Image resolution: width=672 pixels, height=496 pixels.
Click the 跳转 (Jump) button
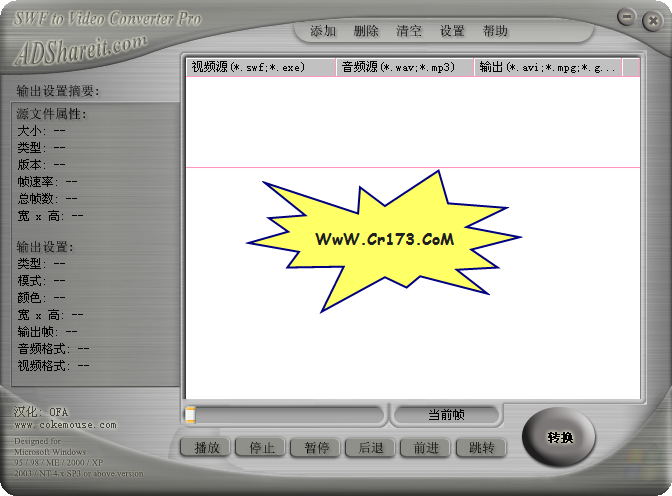pyautogui.click(x=481, y=448)
